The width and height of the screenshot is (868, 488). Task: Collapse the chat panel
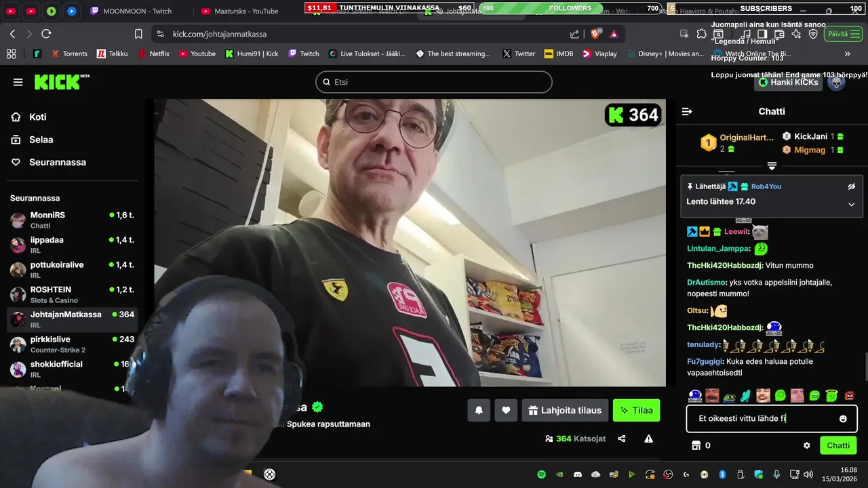coord(687,111)
